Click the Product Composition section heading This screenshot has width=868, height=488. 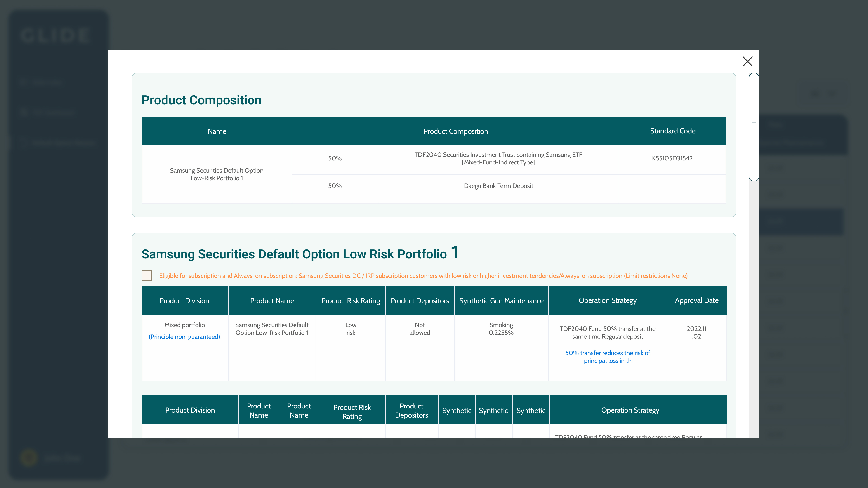point(201,100)
